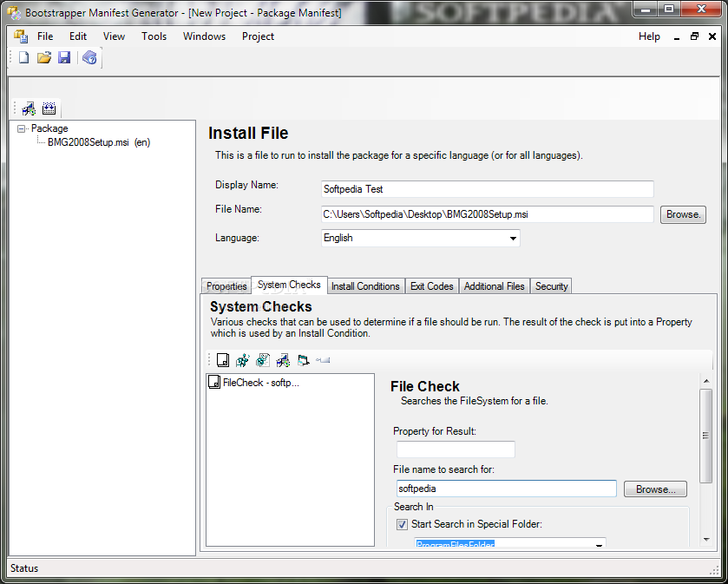Add a File Check using document icon
Screen dimensions: 728x584
pyautogui.click(x=223, y=360)
